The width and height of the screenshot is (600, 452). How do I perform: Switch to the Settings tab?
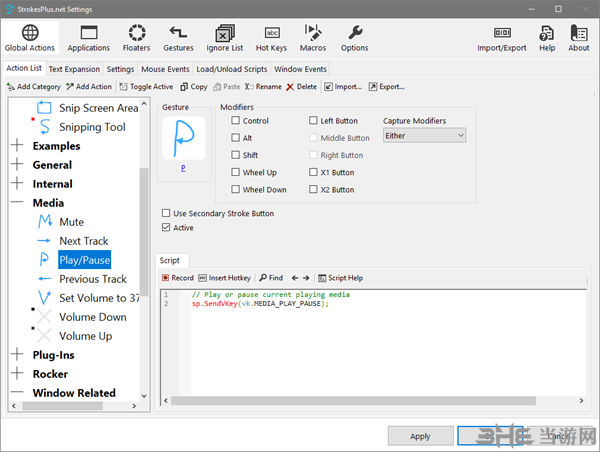coord(120,69)
